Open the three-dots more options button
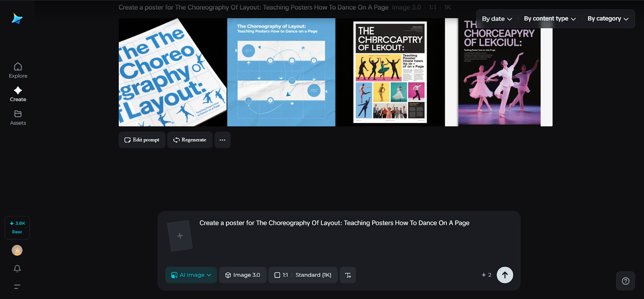Viewport: 644px width, 299px height. coord(223,140)
